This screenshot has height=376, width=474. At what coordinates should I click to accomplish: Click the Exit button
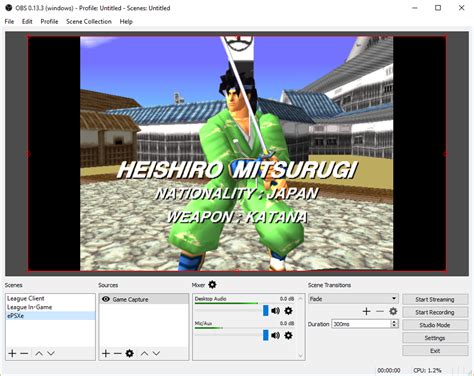click(435, 351)
